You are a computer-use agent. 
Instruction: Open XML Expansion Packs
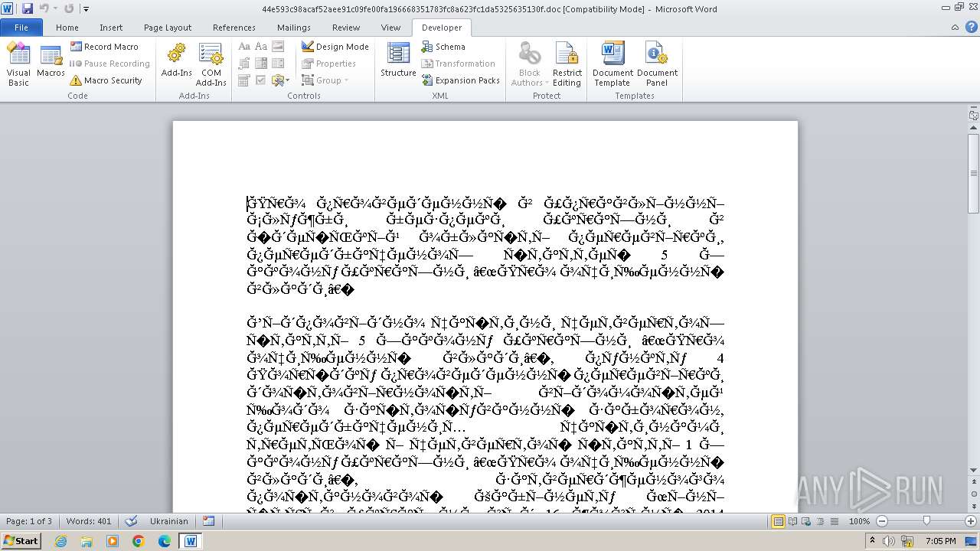coord(460,80)
